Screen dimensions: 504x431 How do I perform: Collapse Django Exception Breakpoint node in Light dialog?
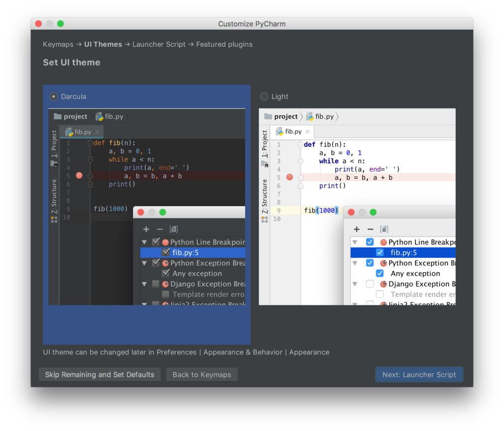click(x=355, y=284)
